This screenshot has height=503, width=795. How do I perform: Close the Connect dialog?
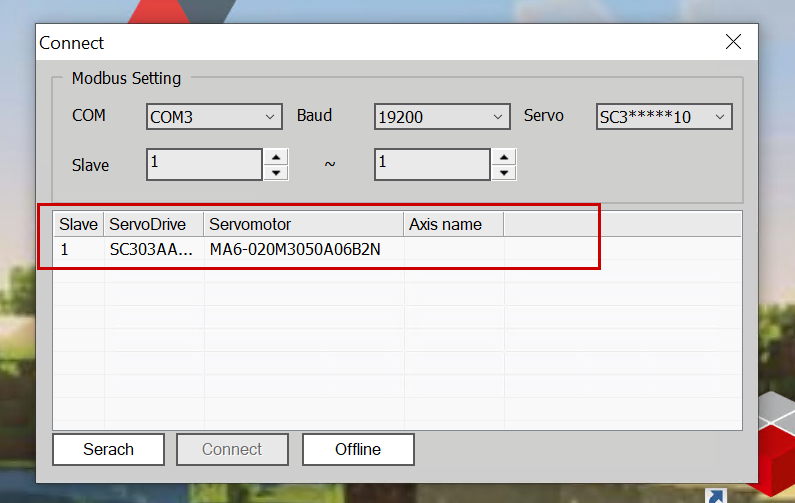click(x=733, y=42)
